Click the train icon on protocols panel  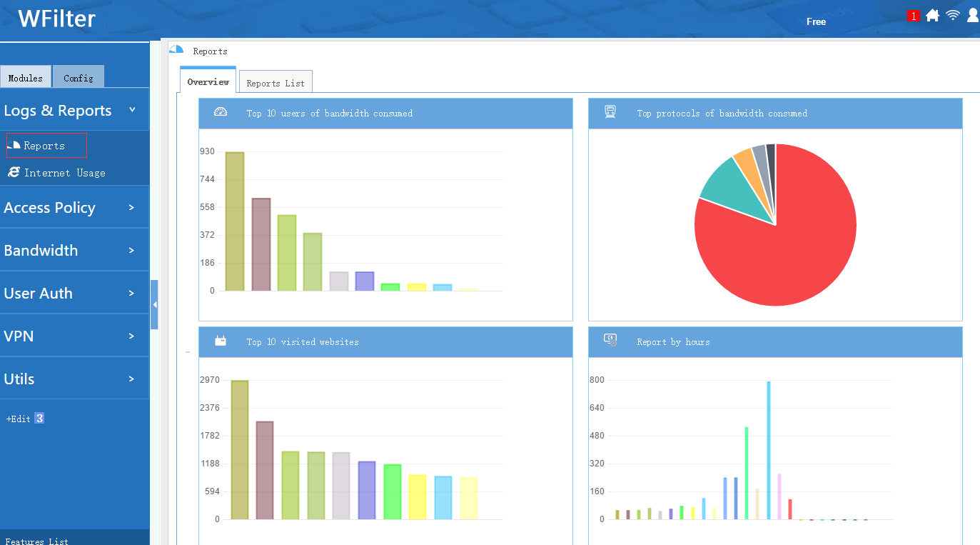pyautogui.click(x=610, y=111)
